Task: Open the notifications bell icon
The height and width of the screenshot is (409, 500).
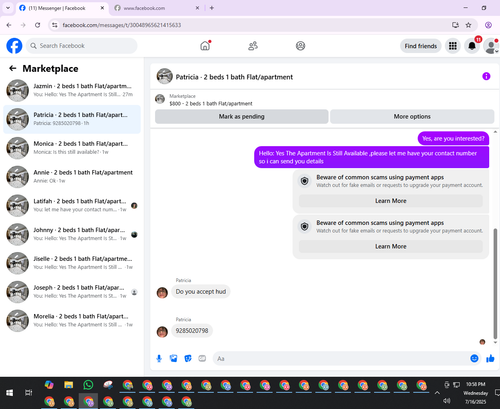Action: pyautogui.click(x=472, y=46)
